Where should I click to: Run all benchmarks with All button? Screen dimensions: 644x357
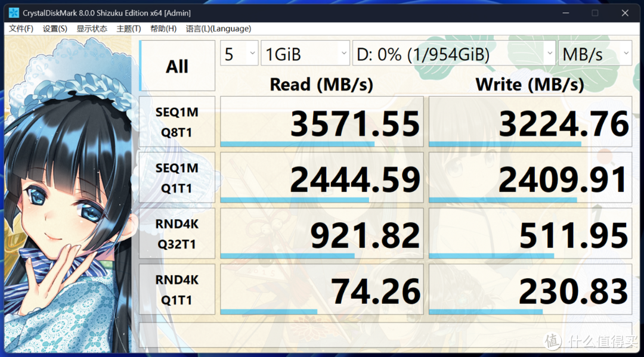(x=177, y=66)
